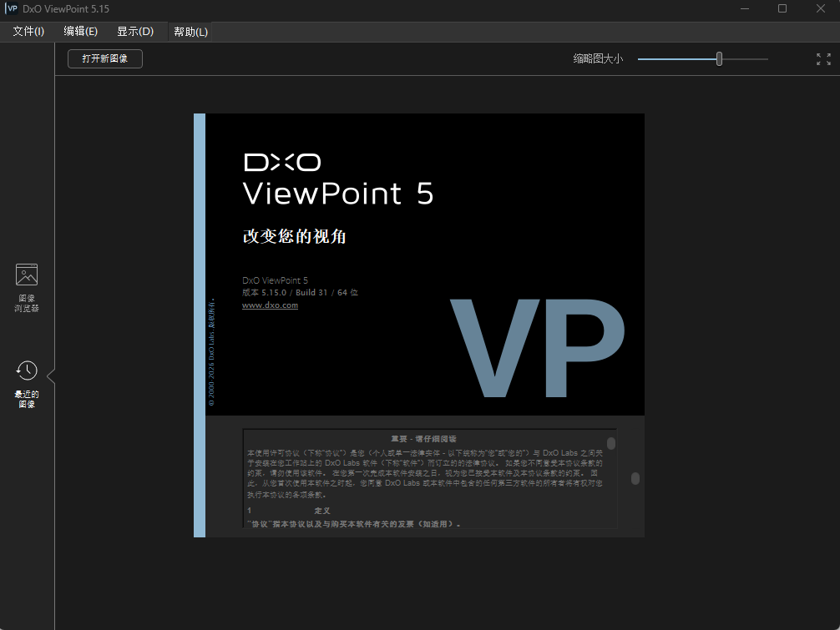Image resolution: width=840 pixels, height=630 pixels.
Task: Maximize the DxO ViewPoint window
Action: click(x=782, y=8)
